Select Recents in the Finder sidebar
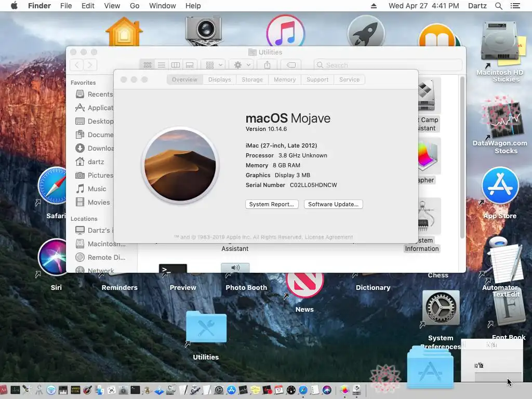532x399 pixels. (94, 94)
